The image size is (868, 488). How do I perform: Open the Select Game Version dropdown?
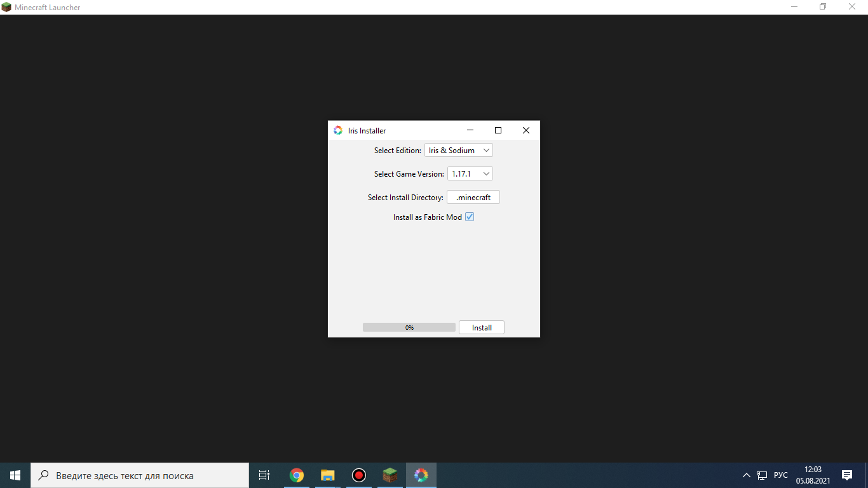coord(470,173)
